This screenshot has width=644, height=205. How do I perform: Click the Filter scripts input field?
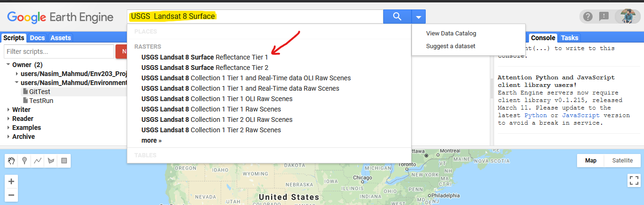(59, 51)
